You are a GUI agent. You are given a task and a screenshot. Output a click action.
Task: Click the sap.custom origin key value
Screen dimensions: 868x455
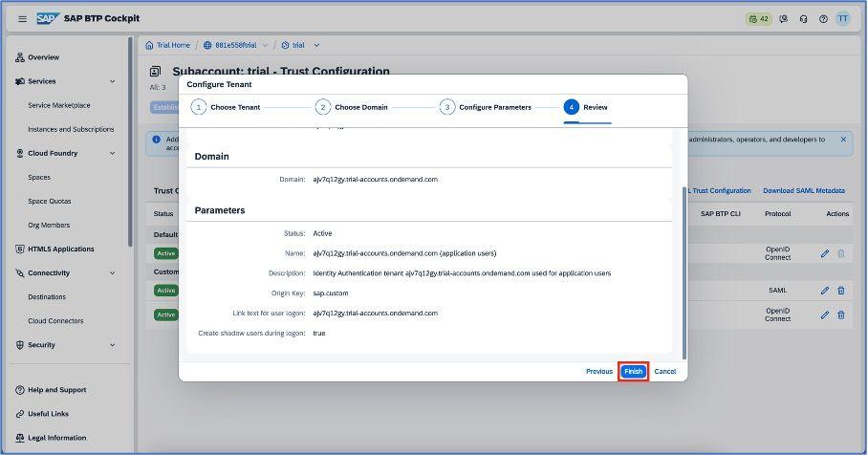click(331, 293)
